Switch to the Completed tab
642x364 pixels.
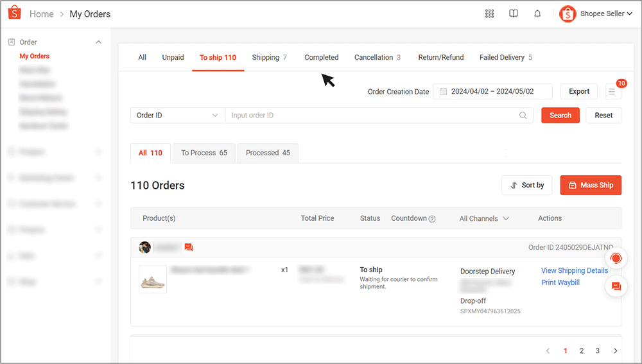[x=322, y=57]
